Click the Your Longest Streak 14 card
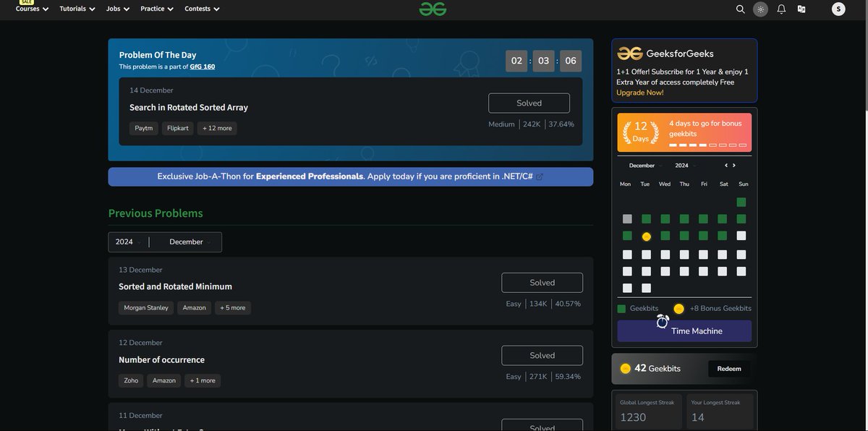 coord(720,411)
